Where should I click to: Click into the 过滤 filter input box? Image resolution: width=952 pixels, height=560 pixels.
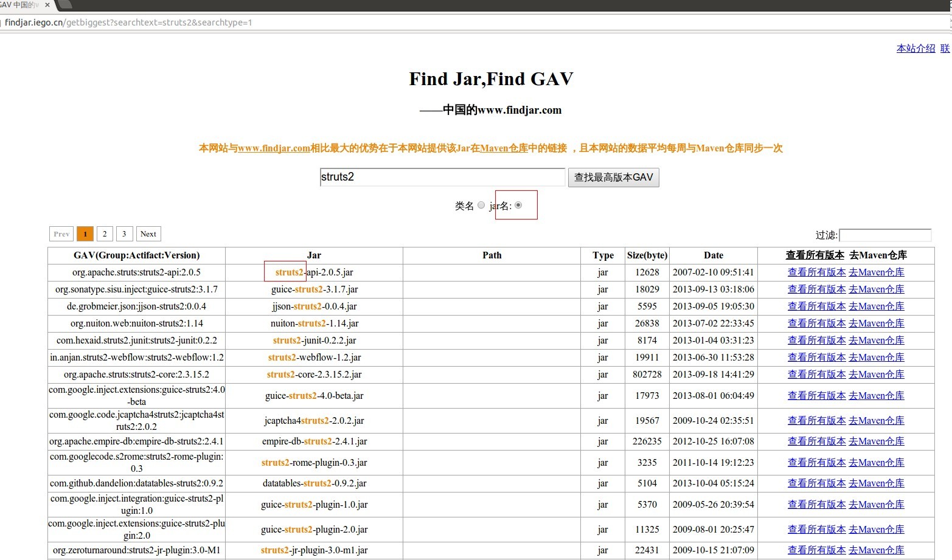[885, 235]
